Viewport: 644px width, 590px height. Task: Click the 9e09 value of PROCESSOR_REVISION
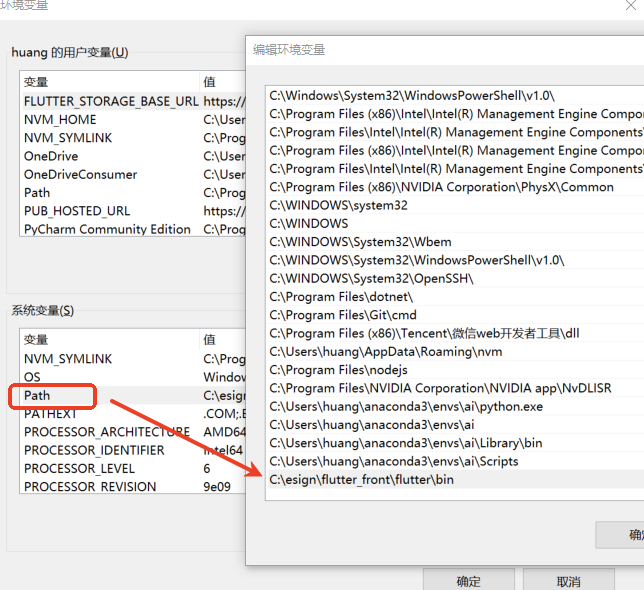click(217, 487)
